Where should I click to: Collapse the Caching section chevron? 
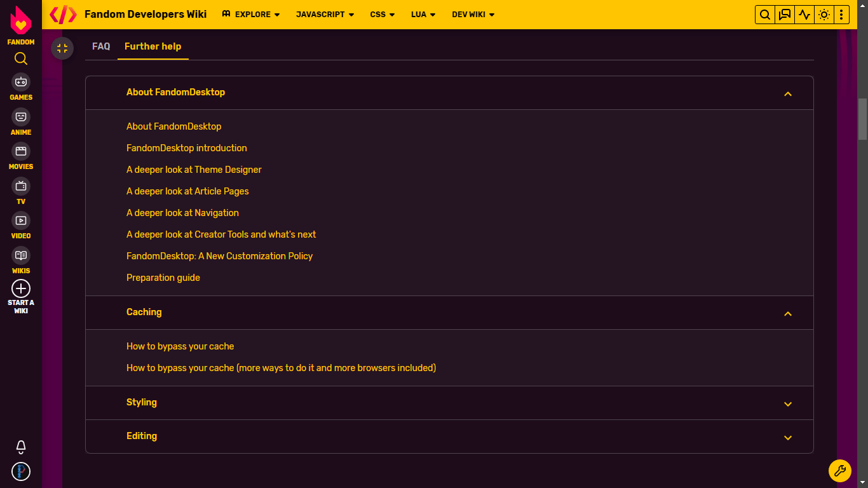click(x=788, y=314)
